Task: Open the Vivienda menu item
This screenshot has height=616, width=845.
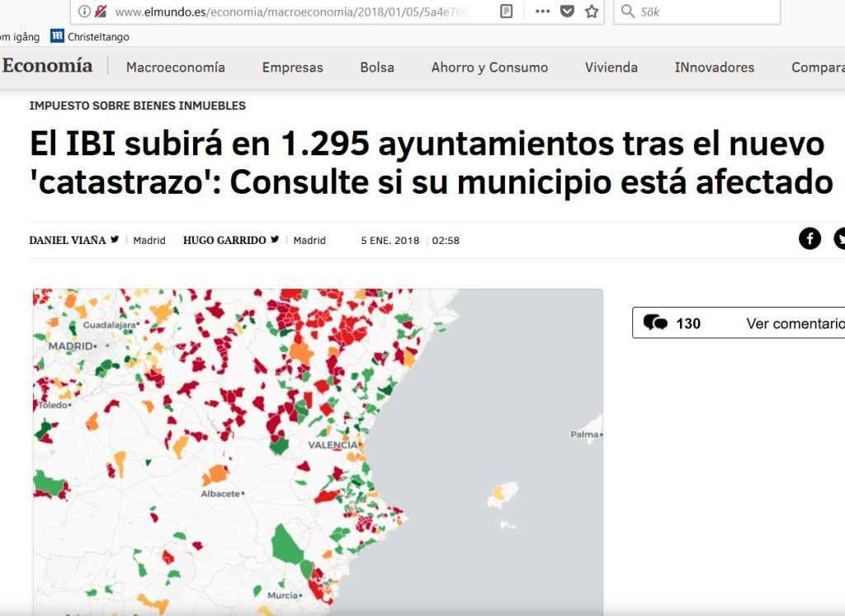Action: 611,68
